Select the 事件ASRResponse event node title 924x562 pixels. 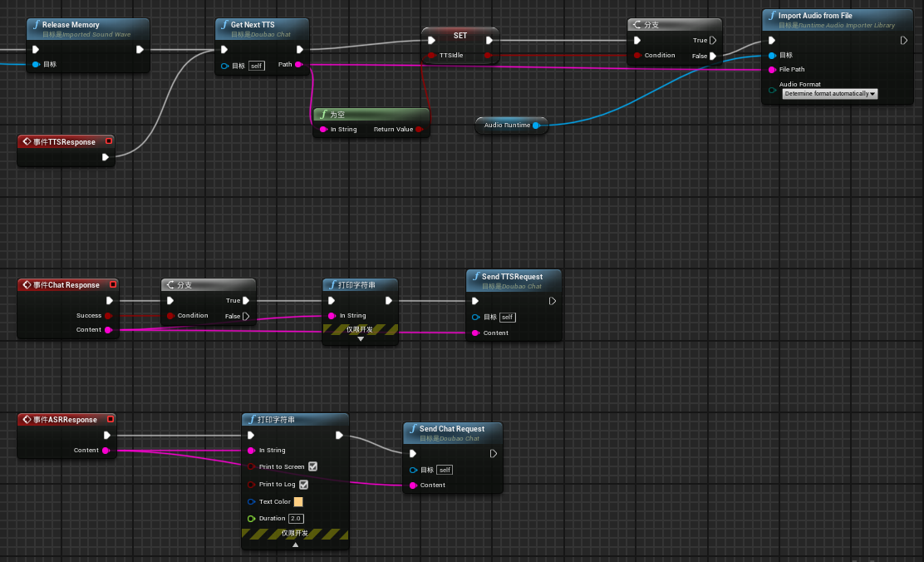65,419
